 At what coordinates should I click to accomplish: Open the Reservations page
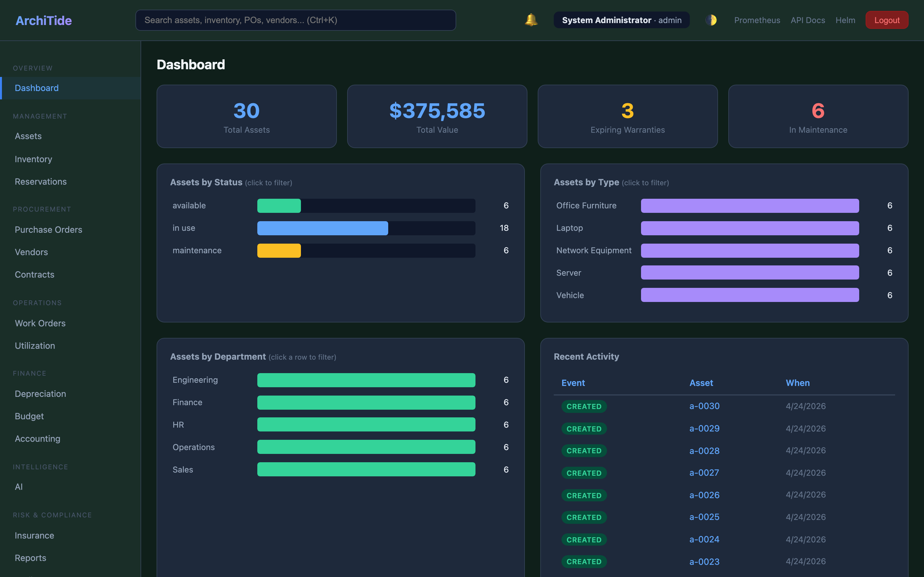click(40, 181)
